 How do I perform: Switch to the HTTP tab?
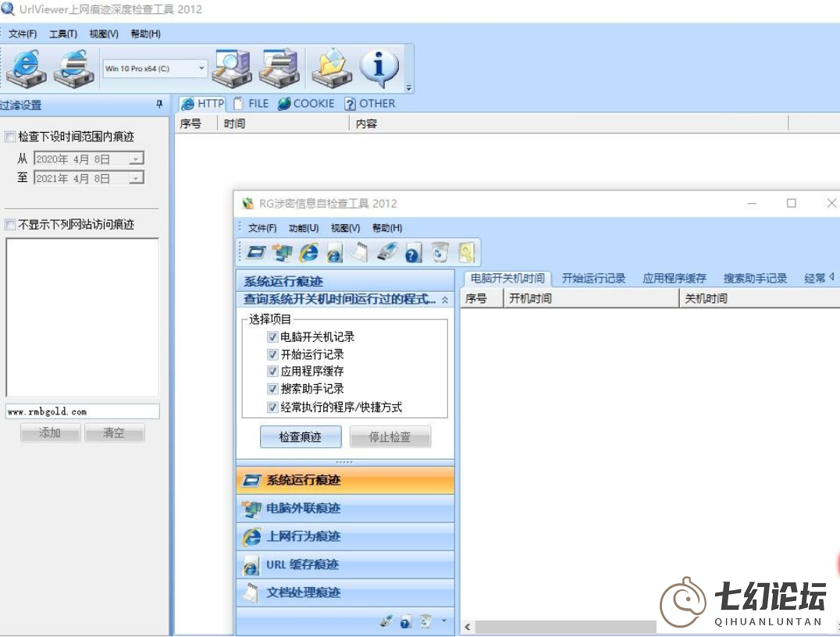coord(202,103)
